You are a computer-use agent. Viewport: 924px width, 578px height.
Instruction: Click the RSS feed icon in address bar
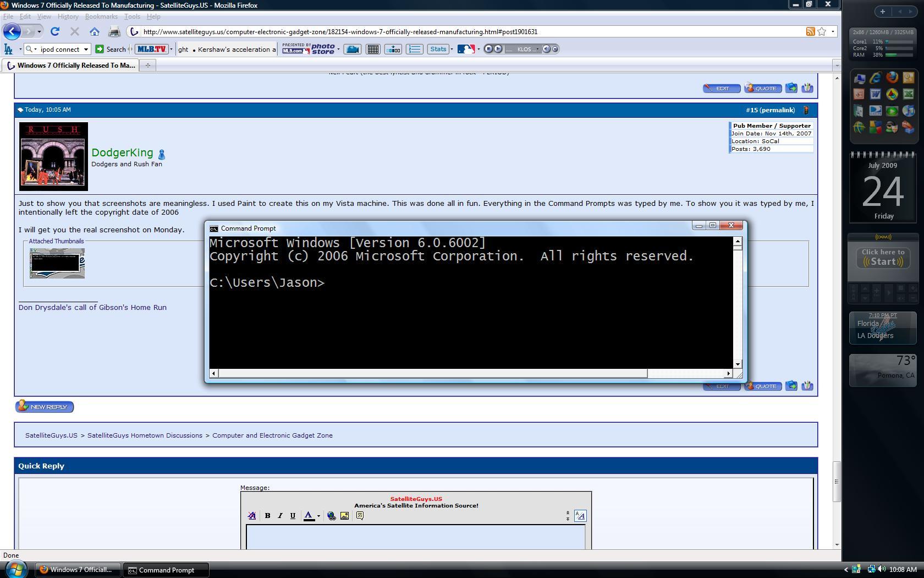tap(810, 31)
